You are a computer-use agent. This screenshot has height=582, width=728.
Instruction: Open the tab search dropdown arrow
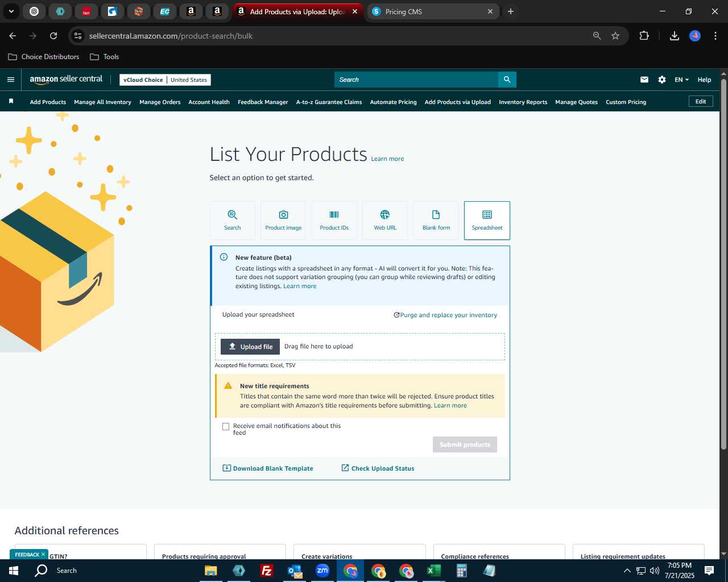(x=11, y=11)
